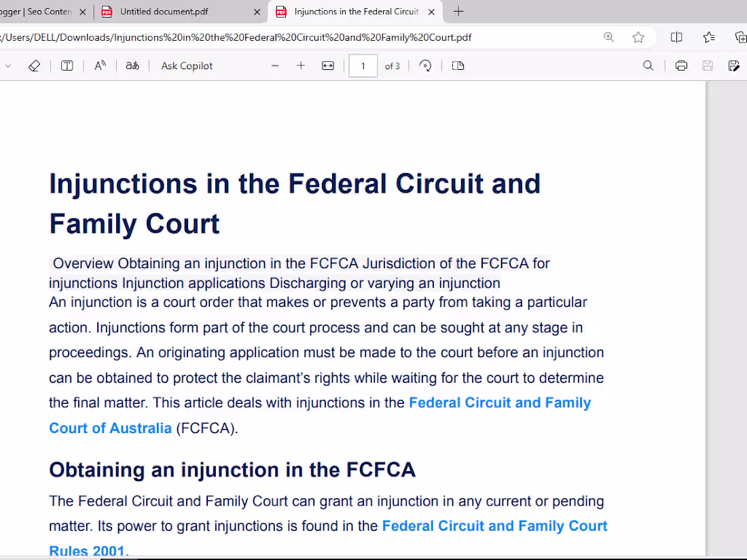Open the translate PDF tool
The width and height of the screenshot is (747, 560).
pyautogui.click(x=131, y=65)
